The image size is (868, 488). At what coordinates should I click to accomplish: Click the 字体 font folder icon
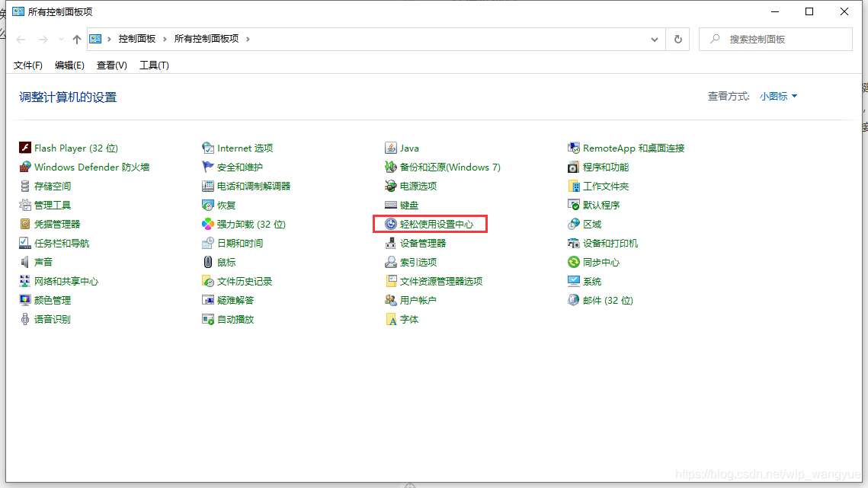tap(391, 319)
